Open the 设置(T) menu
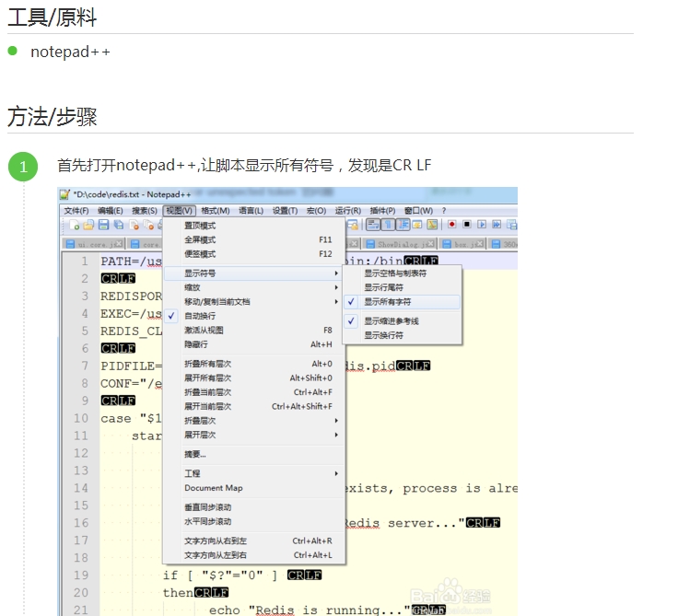This screenshot has width=678, height=616. coord(285,211)
